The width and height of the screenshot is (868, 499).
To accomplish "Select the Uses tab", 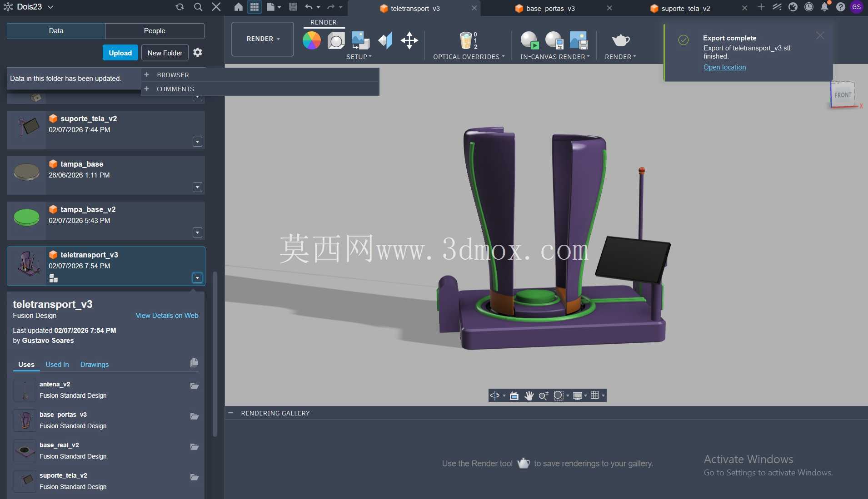I will click(26, 365).
